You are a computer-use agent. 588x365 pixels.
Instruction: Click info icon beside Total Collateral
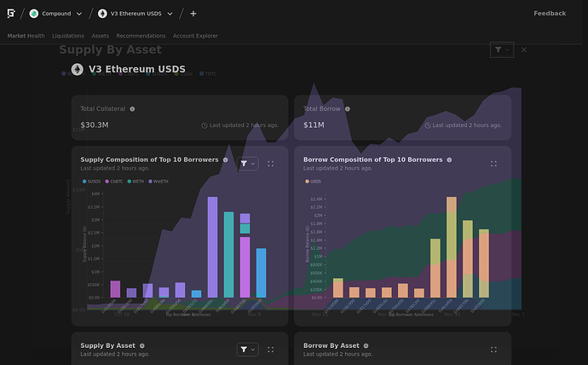pos(132,109)
